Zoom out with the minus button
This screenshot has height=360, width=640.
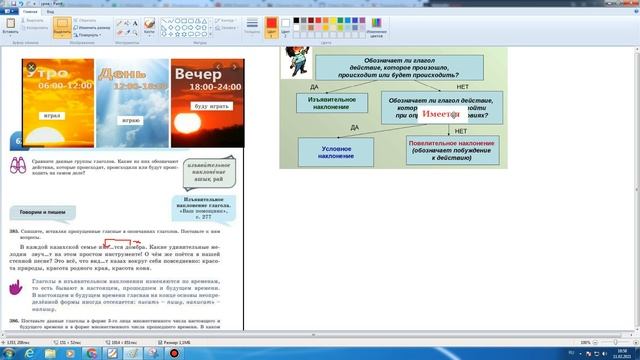coord(595,342)
